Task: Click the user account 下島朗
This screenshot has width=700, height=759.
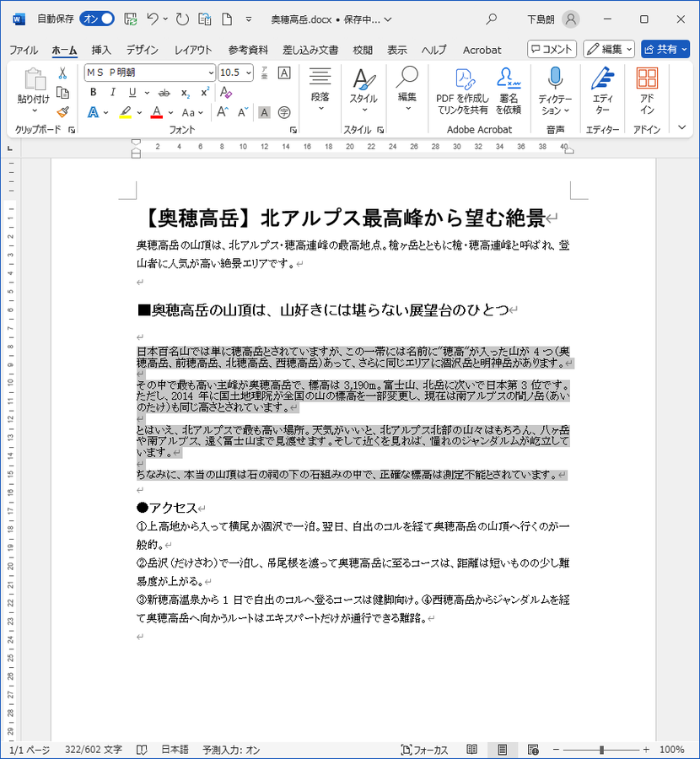Action: 553,19
